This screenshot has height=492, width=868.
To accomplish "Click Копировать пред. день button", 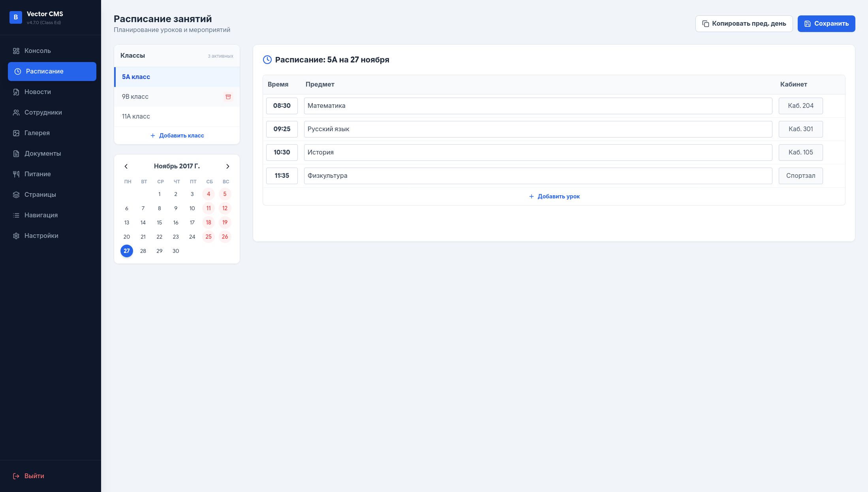I will [744, 24].
